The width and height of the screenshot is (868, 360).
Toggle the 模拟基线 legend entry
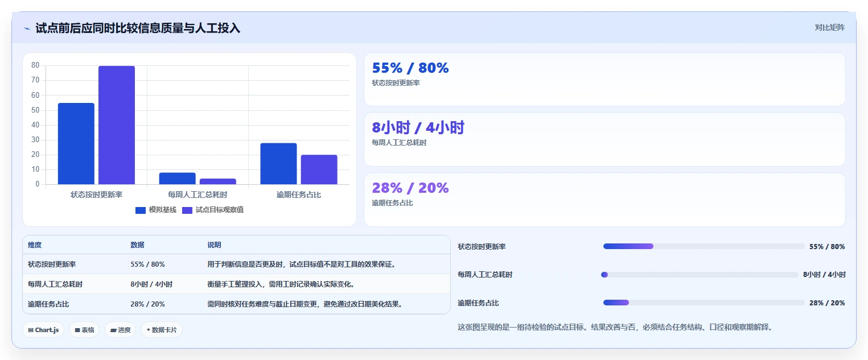pos(155,210)
